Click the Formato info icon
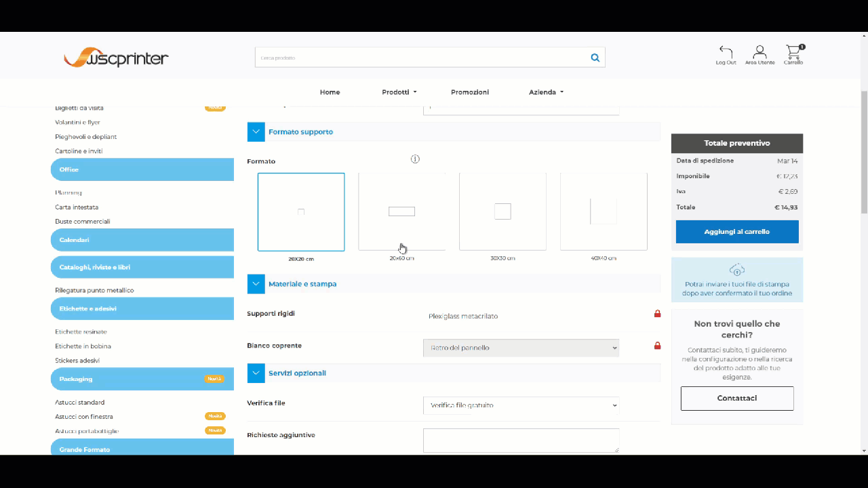This screenshot has height=488, width=868. [415, 159]
